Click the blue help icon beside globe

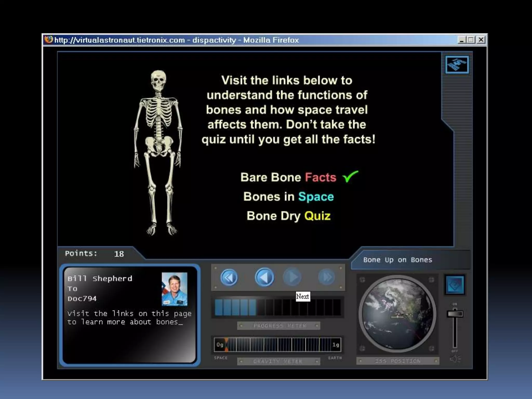tap(454, 285)
